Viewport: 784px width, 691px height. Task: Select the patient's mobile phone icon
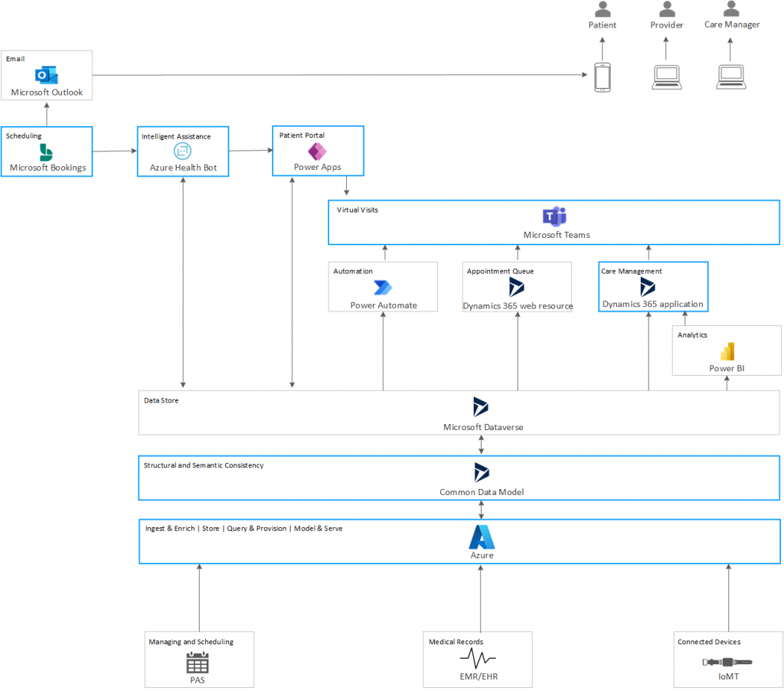pyautogui.click(x=603, y=77)
